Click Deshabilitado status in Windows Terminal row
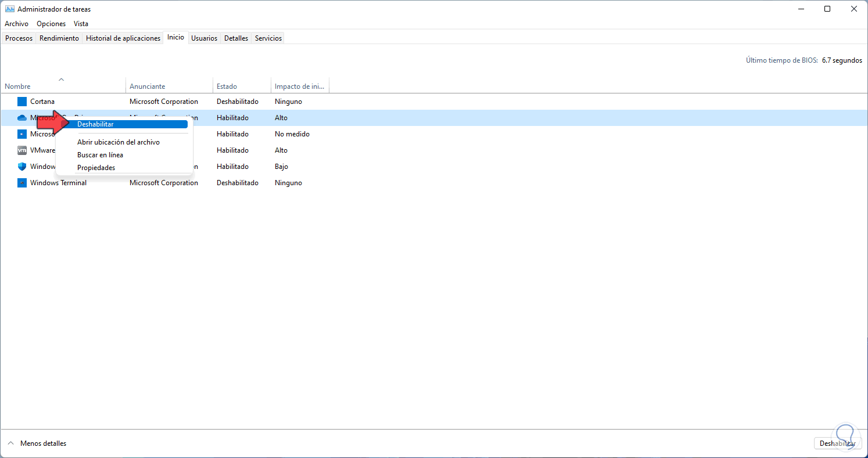The image size is (868, 458). pos(238,183)
